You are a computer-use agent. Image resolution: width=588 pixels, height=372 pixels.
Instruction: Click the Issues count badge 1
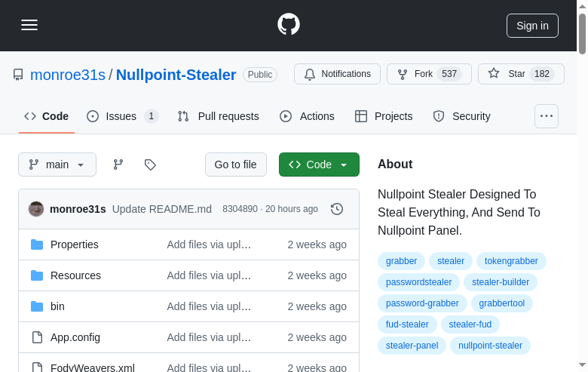151,116
